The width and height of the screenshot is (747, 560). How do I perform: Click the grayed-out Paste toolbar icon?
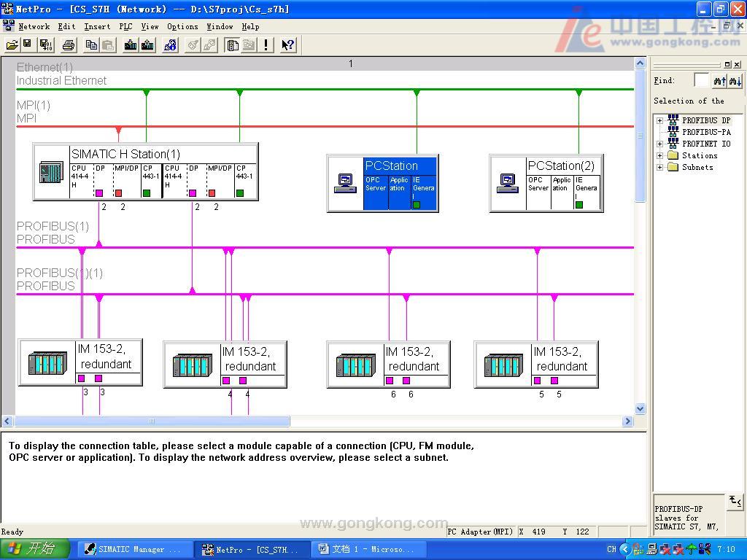pyautogui.click(x=108, y=44)
